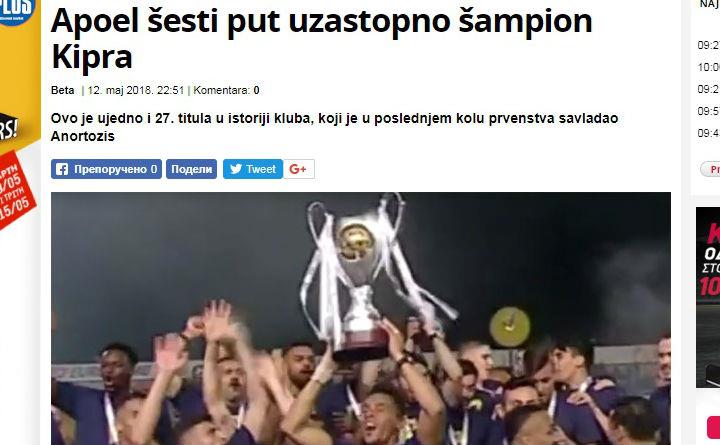Click the pill-shaped Pr button in sidebar
720x445 pixels.
(710, 169)
